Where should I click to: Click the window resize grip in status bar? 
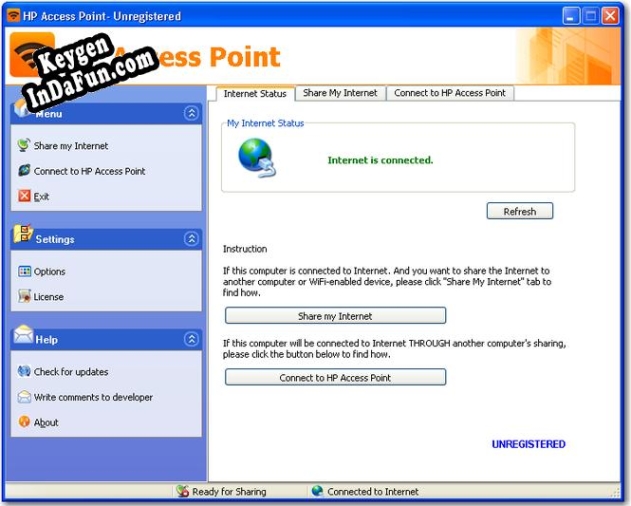pyautogui.click(x=616, y=492)
